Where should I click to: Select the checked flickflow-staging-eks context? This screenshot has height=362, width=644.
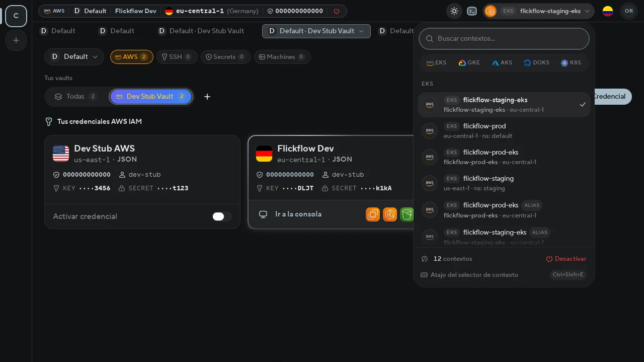[504, 105]
